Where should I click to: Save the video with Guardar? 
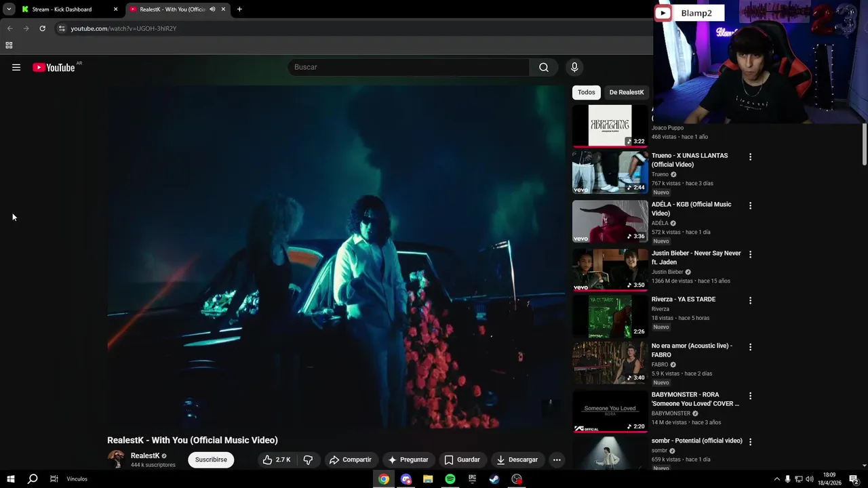[x=462, y=460]
